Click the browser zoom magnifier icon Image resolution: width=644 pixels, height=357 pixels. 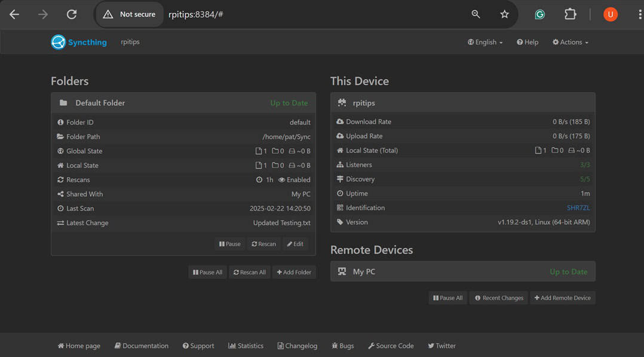coord(476,14)
